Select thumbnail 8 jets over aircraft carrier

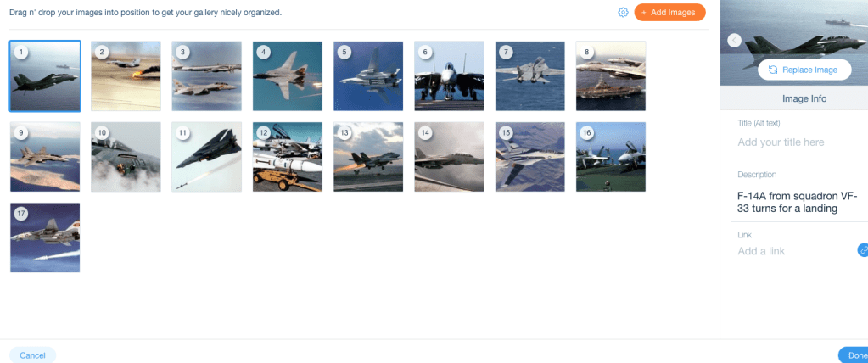click(x=611, y=75)
